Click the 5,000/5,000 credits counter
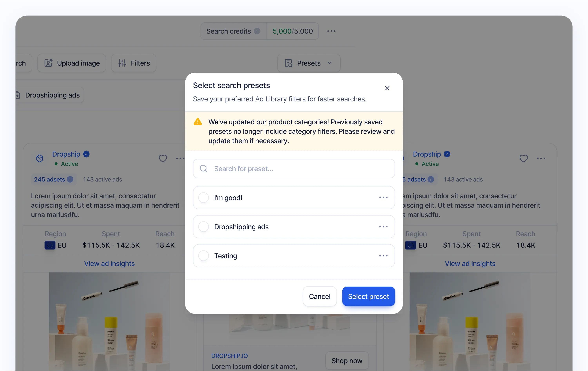 coord(293,31)
